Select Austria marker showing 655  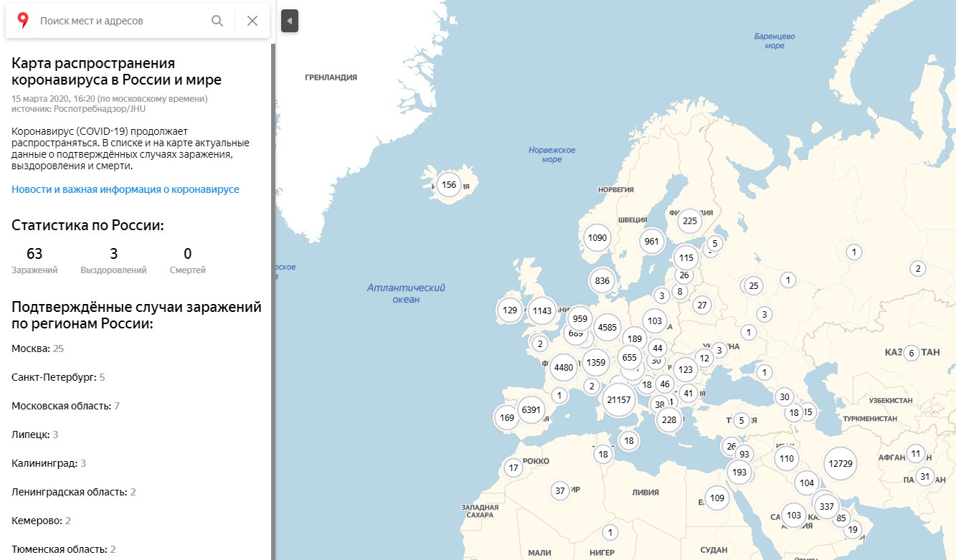pyautogui.click(x=630, y=357)
